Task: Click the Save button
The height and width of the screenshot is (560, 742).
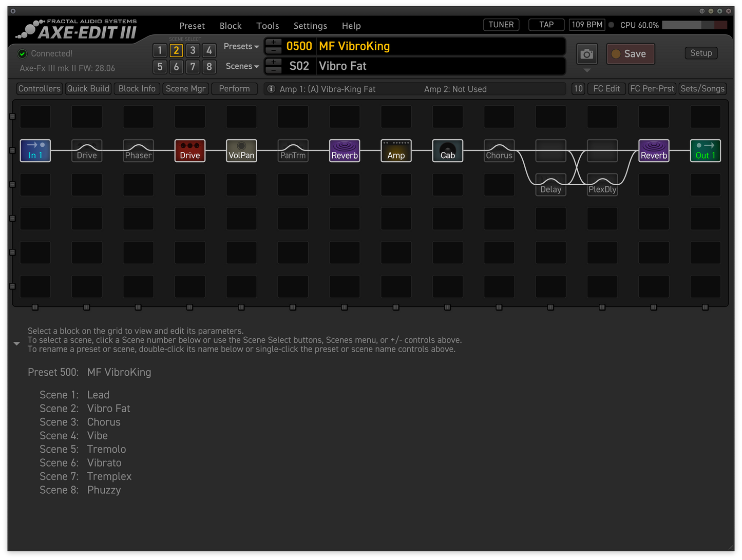Action: point(631,53)
